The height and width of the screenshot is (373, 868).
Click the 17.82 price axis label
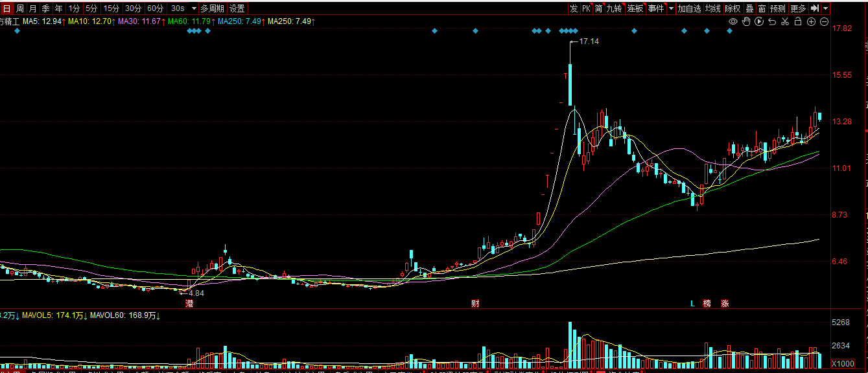coord(842,28)
